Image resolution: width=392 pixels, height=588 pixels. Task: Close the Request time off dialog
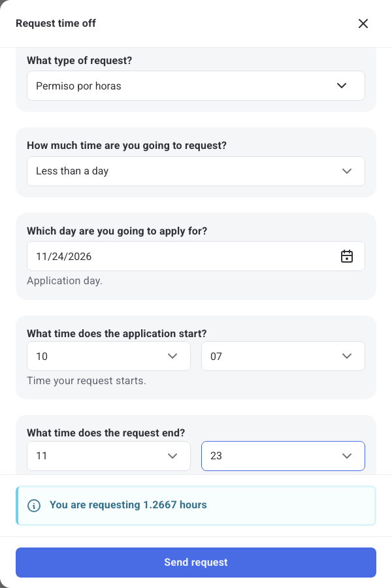363,24
